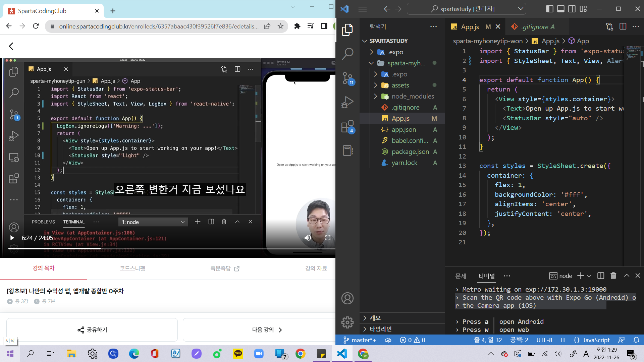This screenshot has height=362, width=644.
Task: Synchronize changes cloud icon in status bar
Action: point(388,340)
